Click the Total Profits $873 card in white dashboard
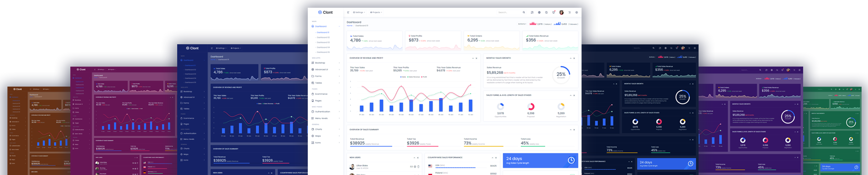868x175 pixels. tap(433, 41)
